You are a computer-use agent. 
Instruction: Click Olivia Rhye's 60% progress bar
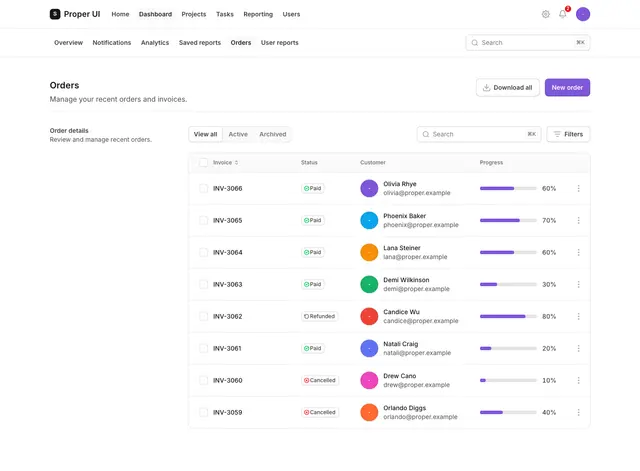click(x=508, y=189)
